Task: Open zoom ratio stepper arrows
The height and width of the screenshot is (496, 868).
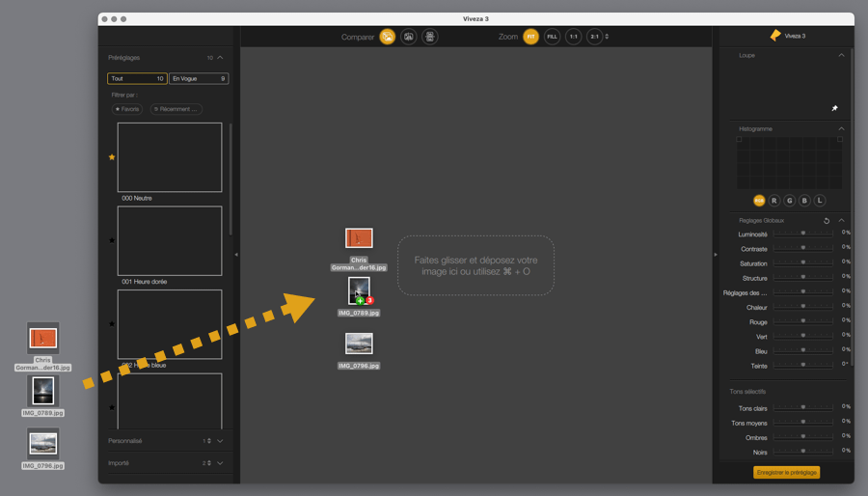Action: tap(607, 37)
